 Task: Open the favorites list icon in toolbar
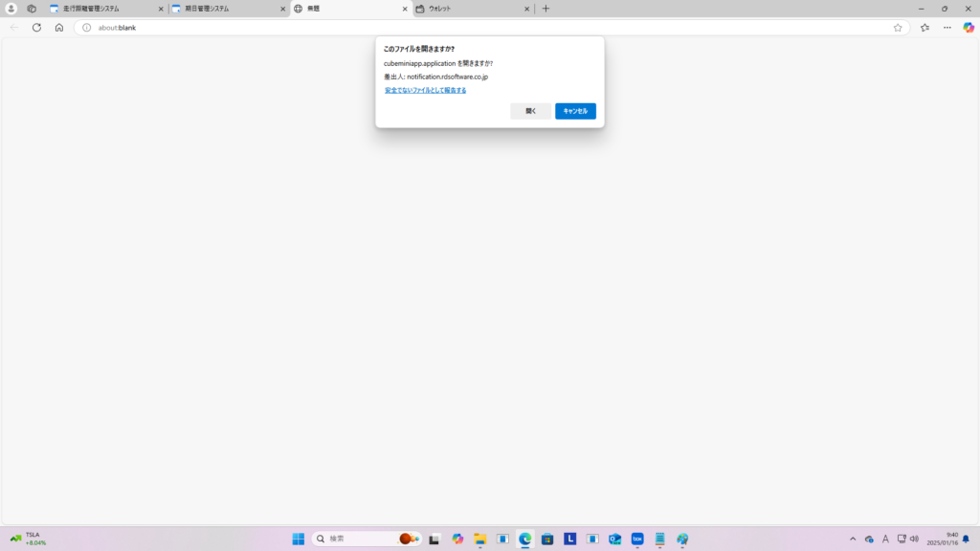pos(924,28)
